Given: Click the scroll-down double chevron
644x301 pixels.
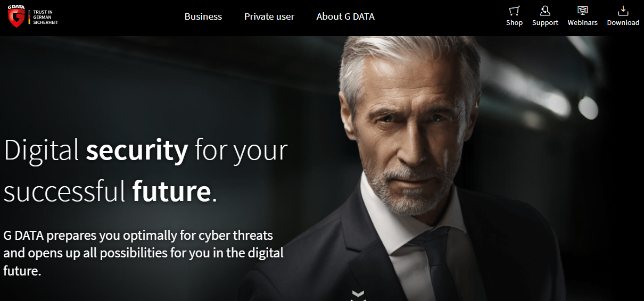Looking at the screenshot, I should click(x=358, y=295).
